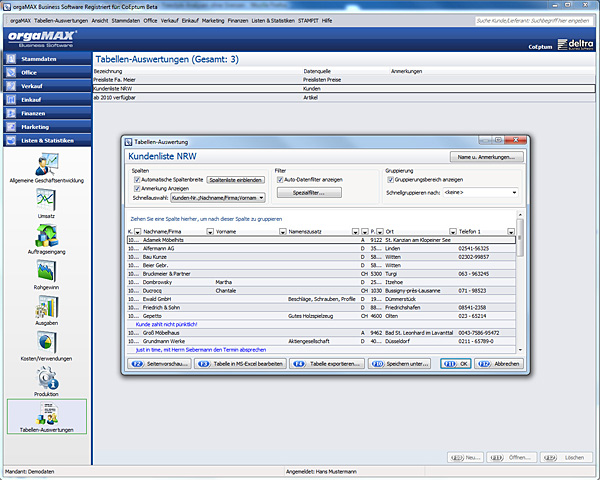Click the Seitenvorschau button
Viewport: 600px width, 480px height.
coord(160,364)
